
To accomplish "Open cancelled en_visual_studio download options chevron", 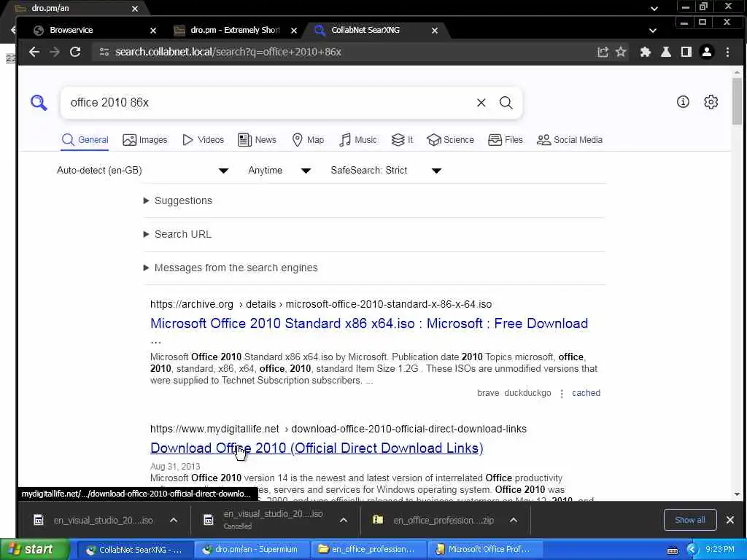I will tap(344, 520).
